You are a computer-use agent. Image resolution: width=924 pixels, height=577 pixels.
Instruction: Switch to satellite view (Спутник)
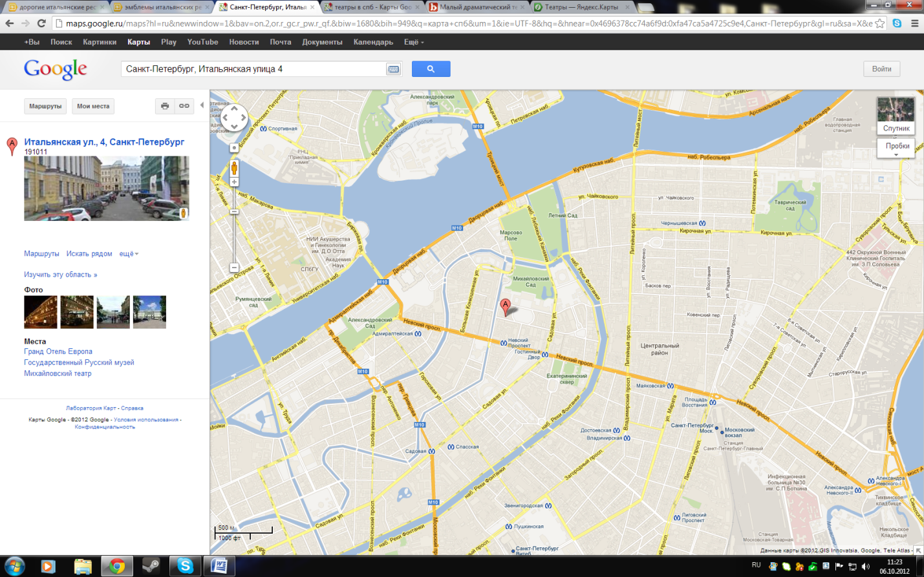pyautogui.click(x=896, y=116)
